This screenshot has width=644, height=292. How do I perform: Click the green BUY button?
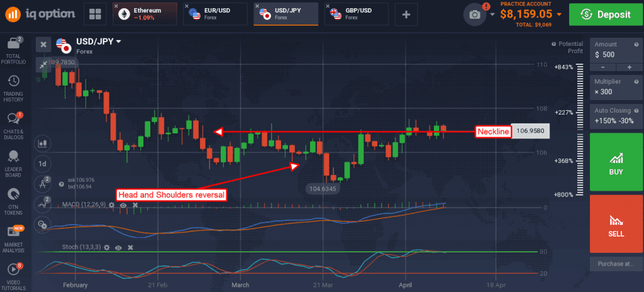click(616, 162)
